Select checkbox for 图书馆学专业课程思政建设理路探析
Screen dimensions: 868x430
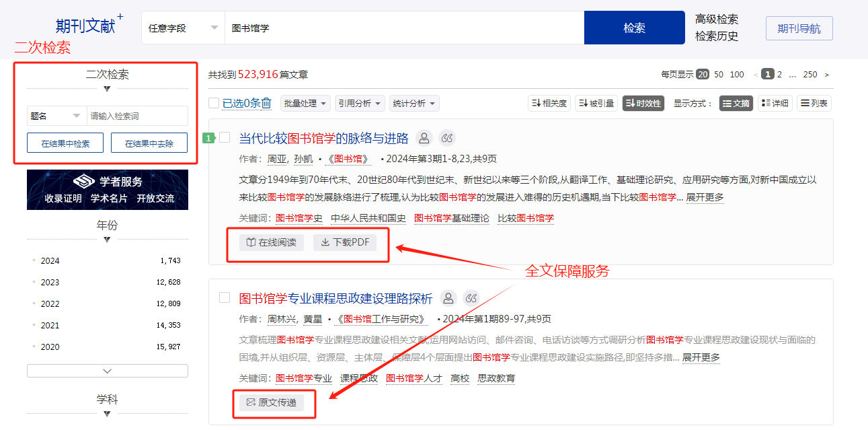225,297
